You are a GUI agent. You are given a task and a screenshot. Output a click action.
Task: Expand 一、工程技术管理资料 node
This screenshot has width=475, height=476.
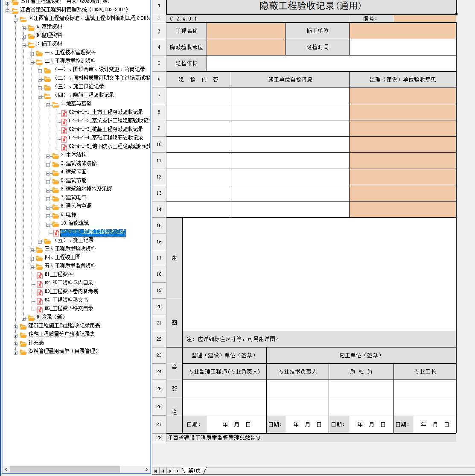tap(32, 54)
